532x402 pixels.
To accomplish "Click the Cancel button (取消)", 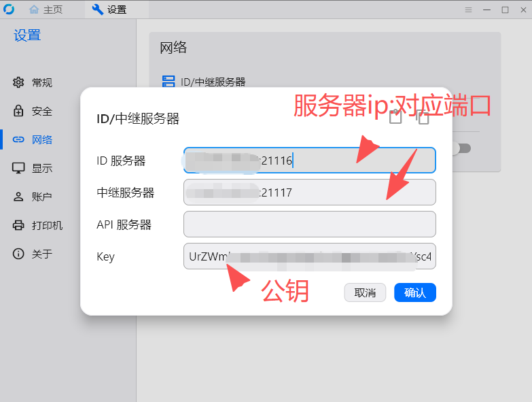I will point(365,292).
